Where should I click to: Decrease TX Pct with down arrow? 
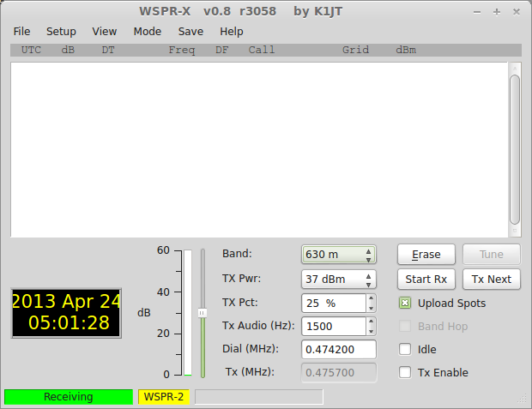click(x=372, y=308)
